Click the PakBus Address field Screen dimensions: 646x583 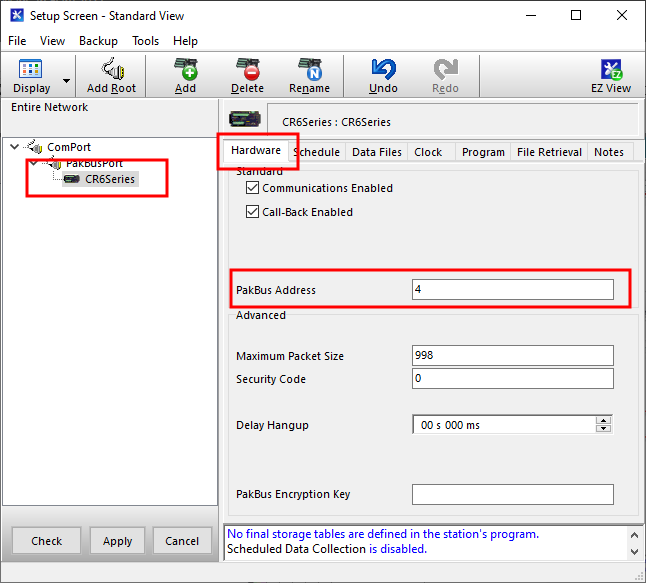pyautogui.click(x=513, y=290)
